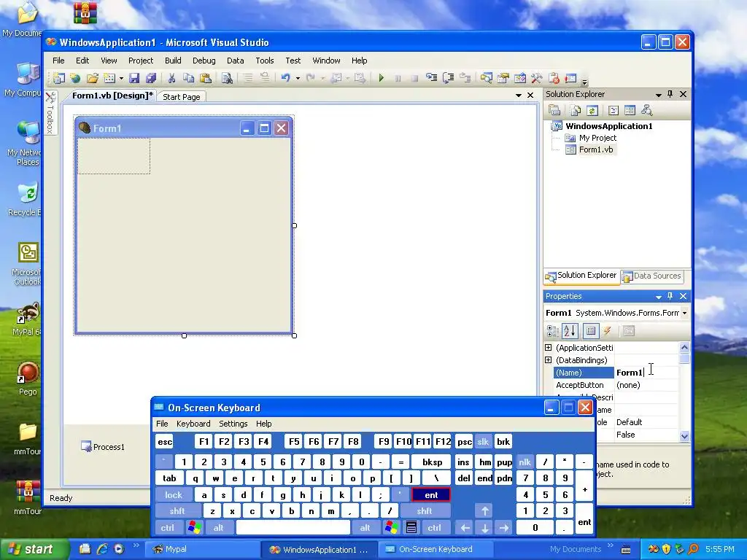
Task: Click the Paste clipboard icon
Action: coord(205,78)
